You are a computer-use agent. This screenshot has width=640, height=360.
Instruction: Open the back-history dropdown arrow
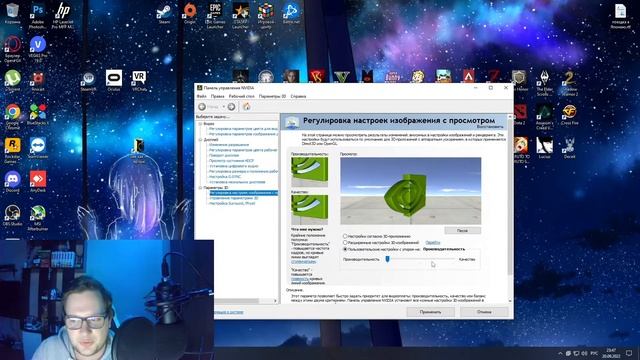224,107
